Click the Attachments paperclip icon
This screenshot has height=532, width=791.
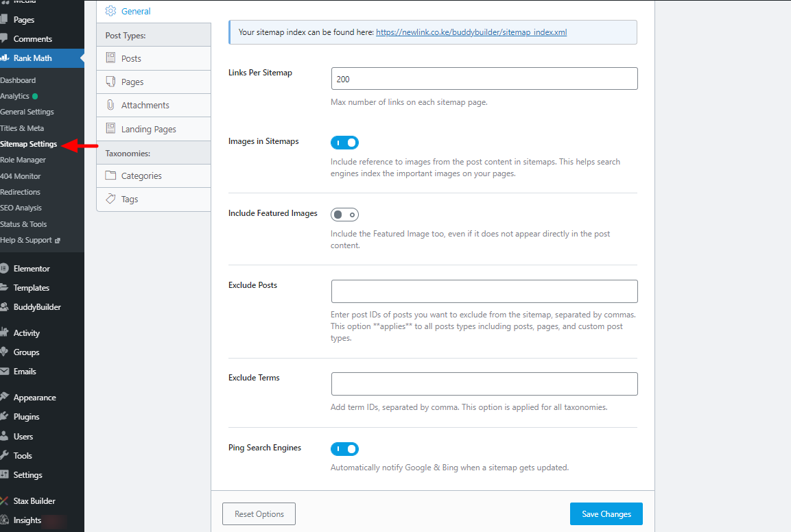pyautogui.click(x=110, y=105)
